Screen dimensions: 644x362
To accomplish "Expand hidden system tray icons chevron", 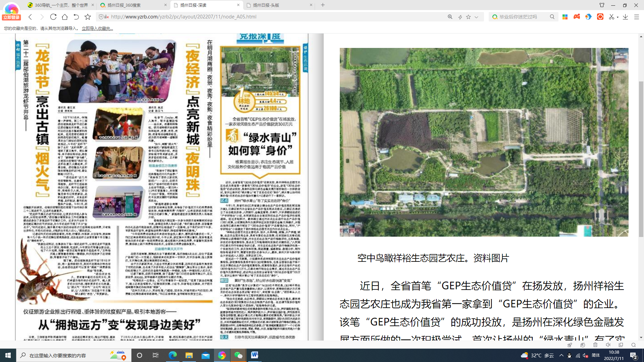I will point(561,355).
